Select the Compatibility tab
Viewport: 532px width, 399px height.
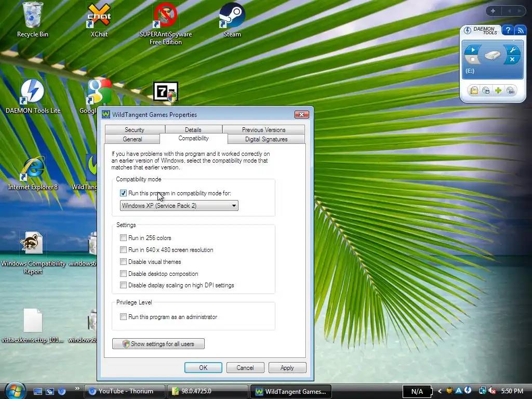click(193, 138)
